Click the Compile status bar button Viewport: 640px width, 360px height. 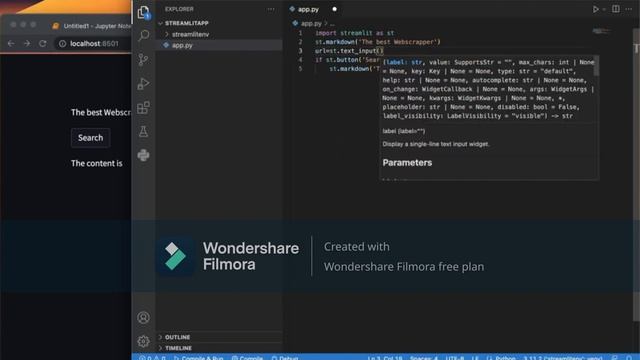point(247,358)
